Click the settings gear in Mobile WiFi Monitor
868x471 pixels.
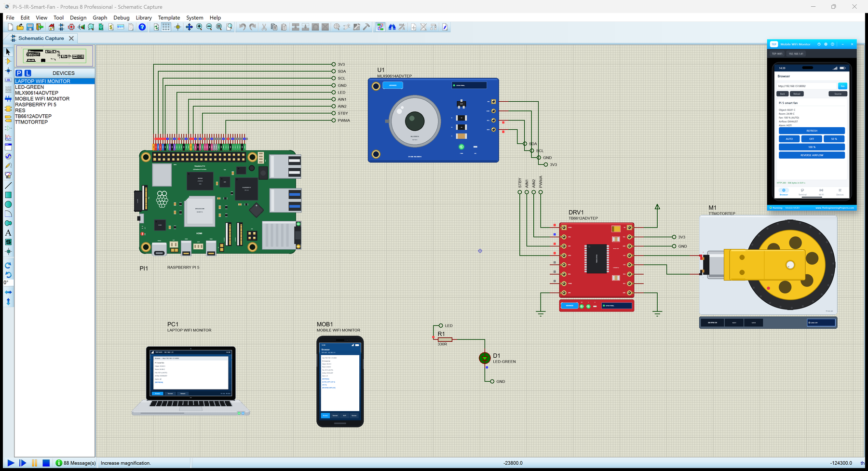tap(826, 44)
